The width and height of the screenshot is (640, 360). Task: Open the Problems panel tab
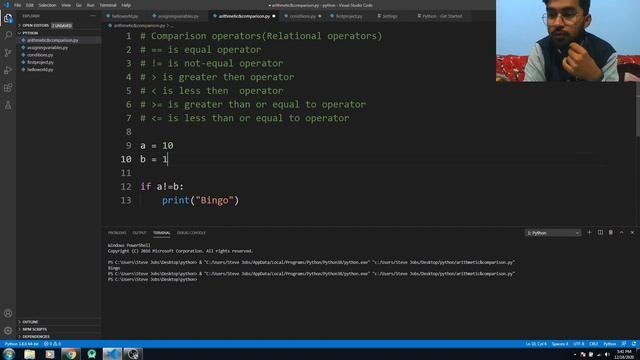pos(117,233)
